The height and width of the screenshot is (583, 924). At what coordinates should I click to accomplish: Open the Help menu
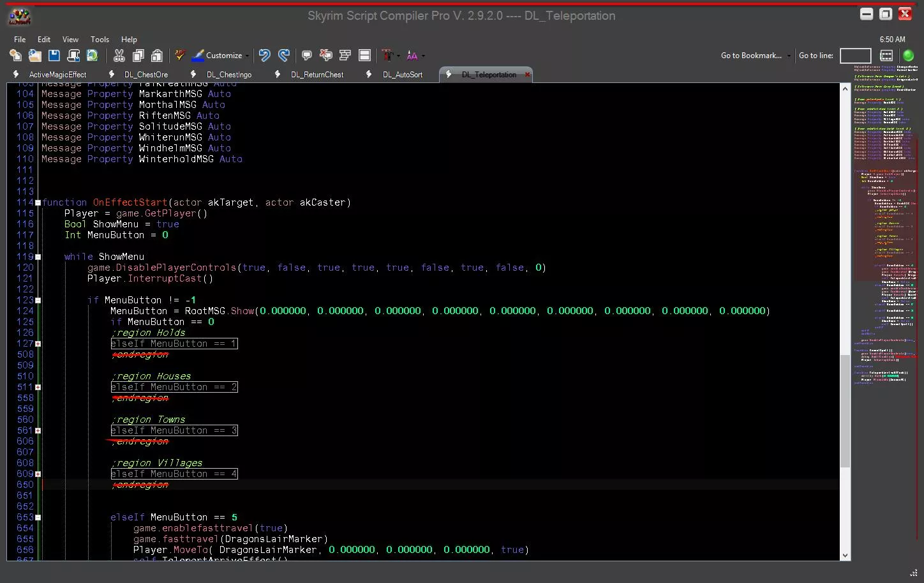(129, 40)
